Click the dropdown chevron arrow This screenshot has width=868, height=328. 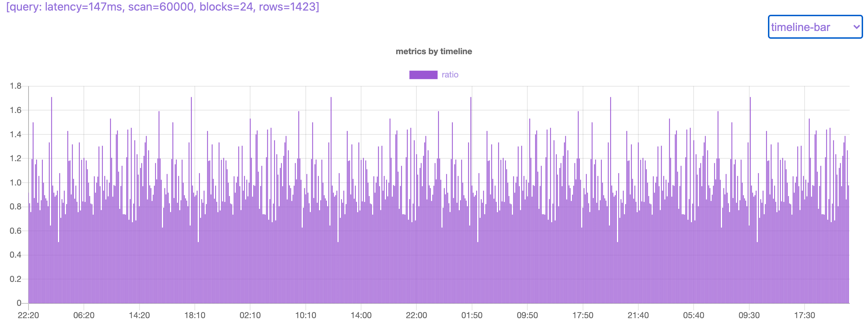(x=856, y=27)
